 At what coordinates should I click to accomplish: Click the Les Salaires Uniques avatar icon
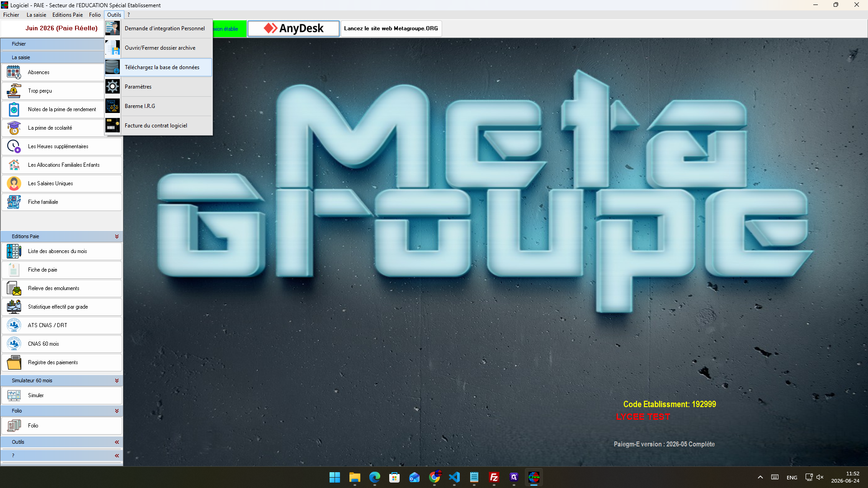(x=14, y=183)
